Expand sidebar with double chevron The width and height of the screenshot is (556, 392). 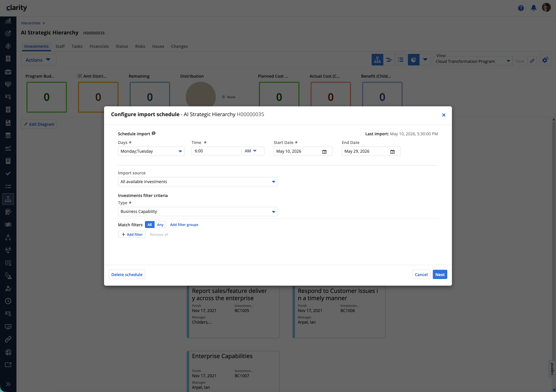[8, 384]
